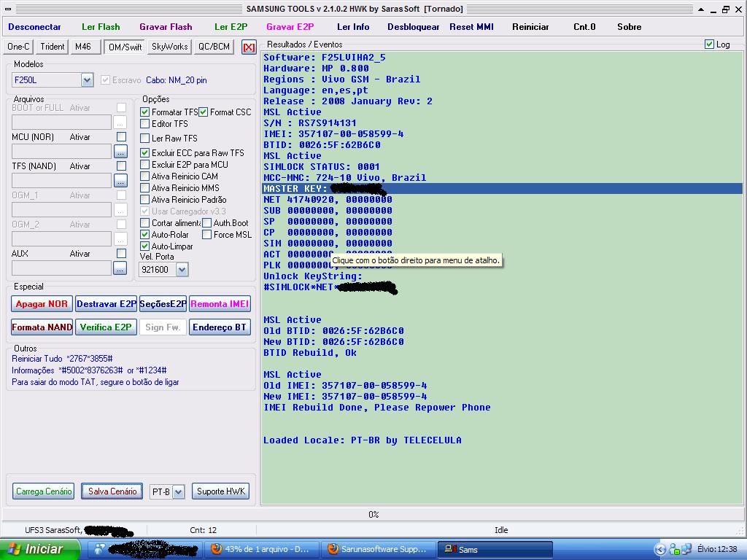Disable the Auto-Rolar option

coord(145,235)
